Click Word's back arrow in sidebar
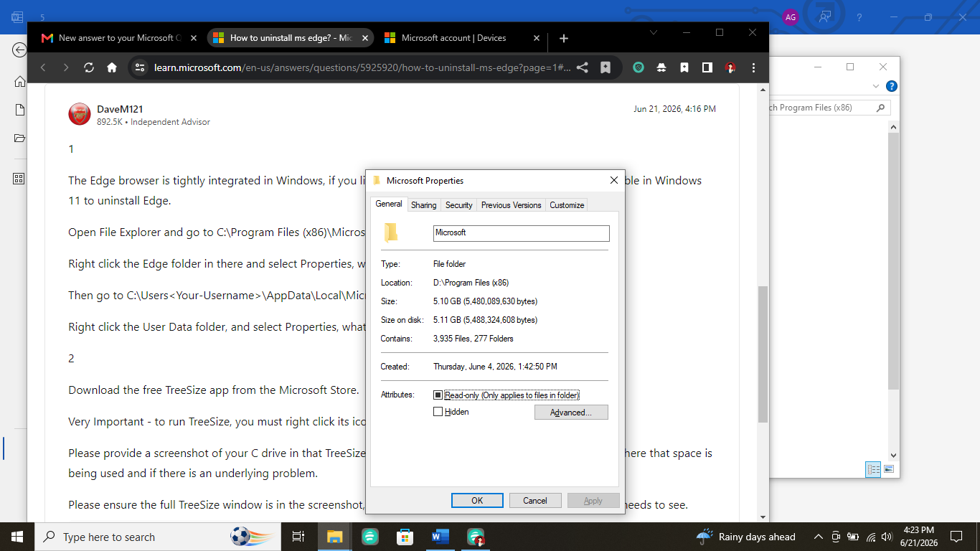Image resolution: width=980 pixels, height=551 pixels. (x=19, y=50)
